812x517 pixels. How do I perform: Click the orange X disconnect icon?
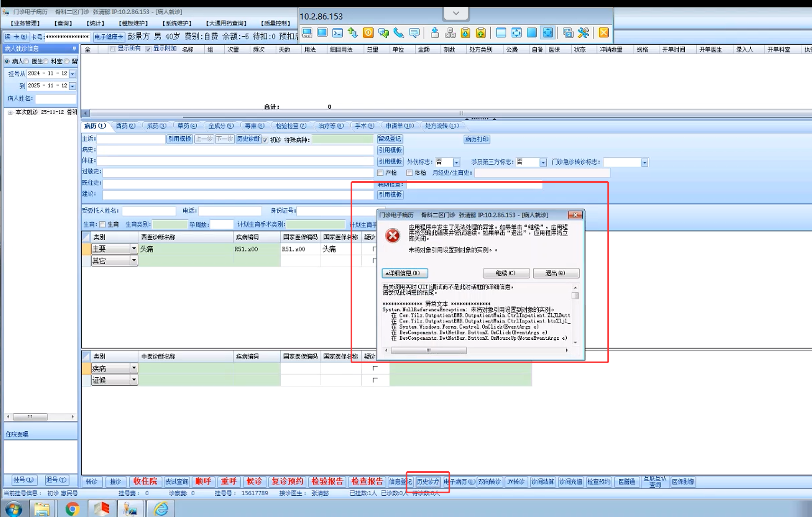tap(603, 33)
